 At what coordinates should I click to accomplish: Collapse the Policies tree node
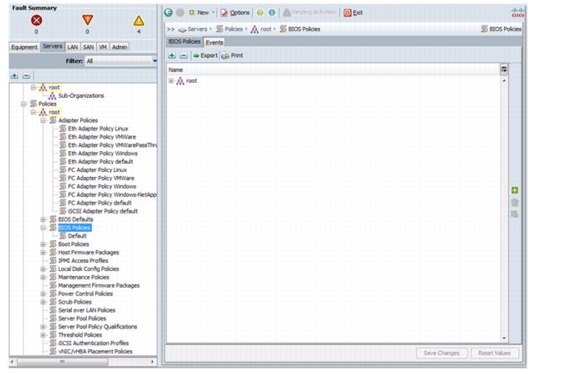(24, 104)
